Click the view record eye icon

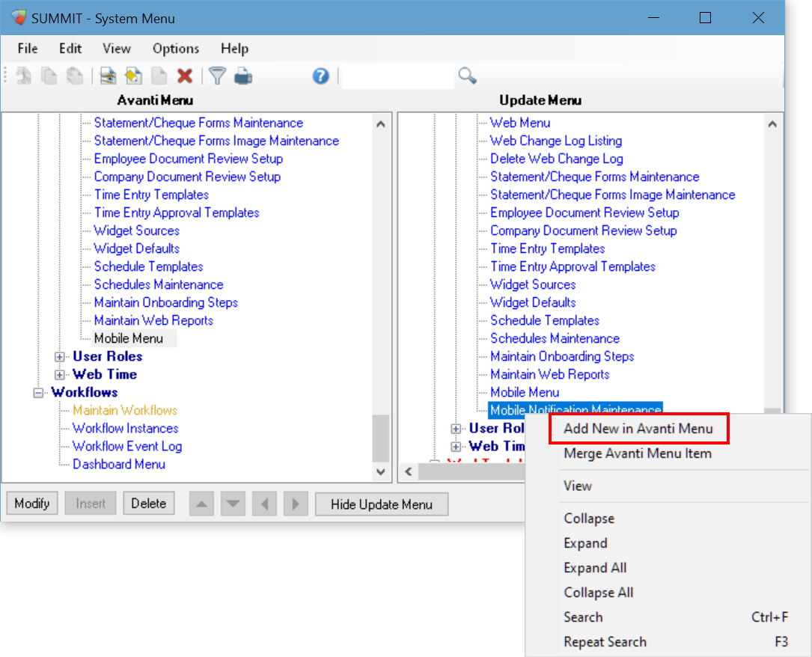[108, 76]
